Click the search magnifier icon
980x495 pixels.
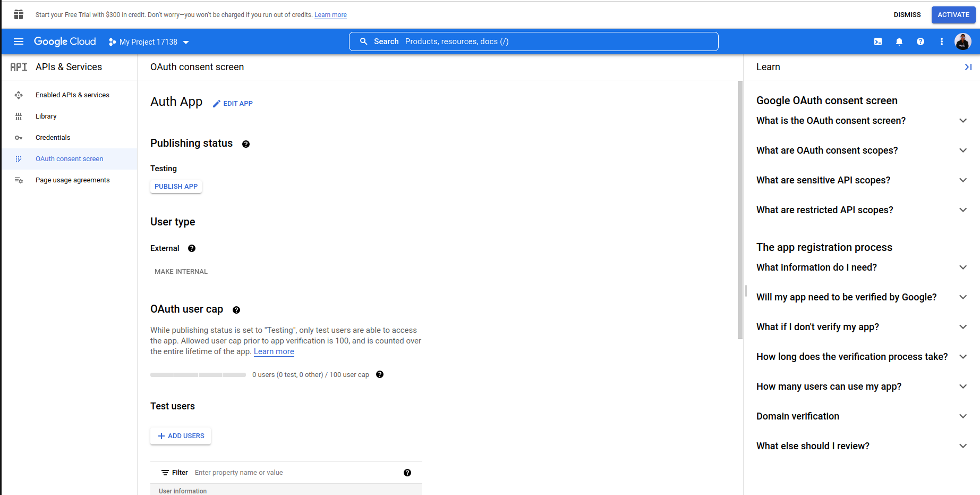coord(364,41)
